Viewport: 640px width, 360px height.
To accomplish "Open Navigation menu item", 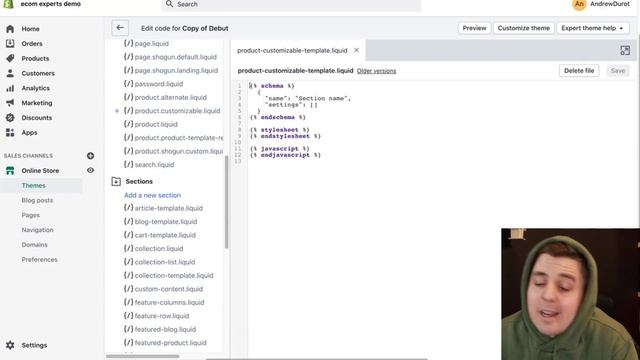I will (x=38, y=230).
